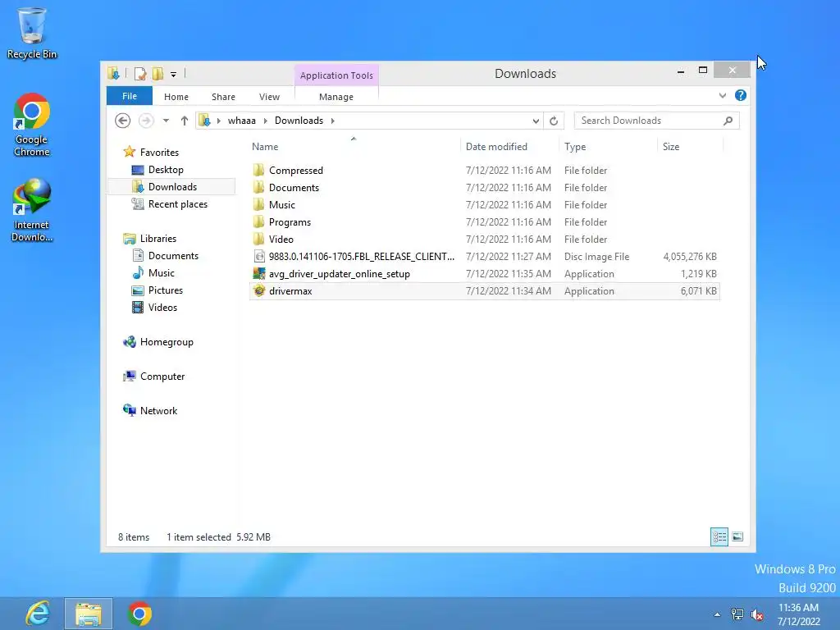The height and width of the screenshot is (630, 840).
Task: Open the Recycle Bin desktop icon
Action: 32,33
